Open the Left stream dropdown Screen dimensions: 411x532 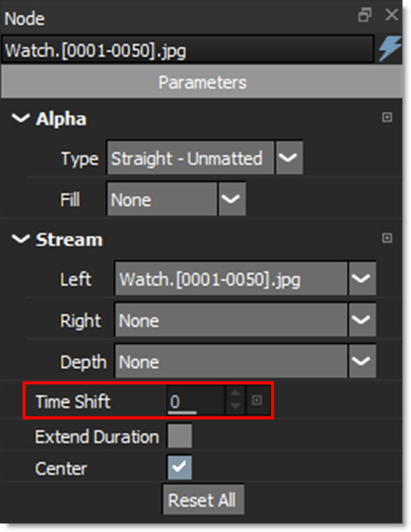click(x=362, y=279)
